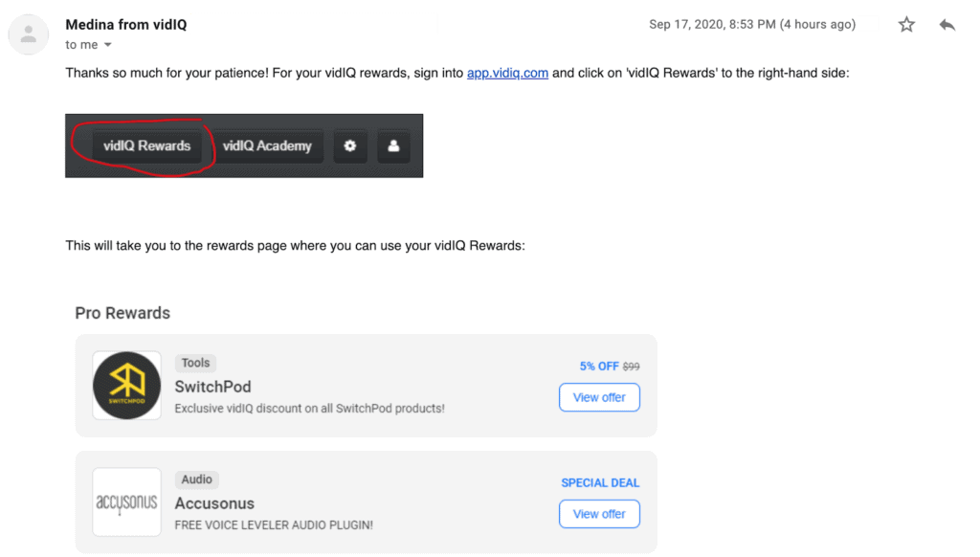Click the sender avatar icon

click(28, 34)
